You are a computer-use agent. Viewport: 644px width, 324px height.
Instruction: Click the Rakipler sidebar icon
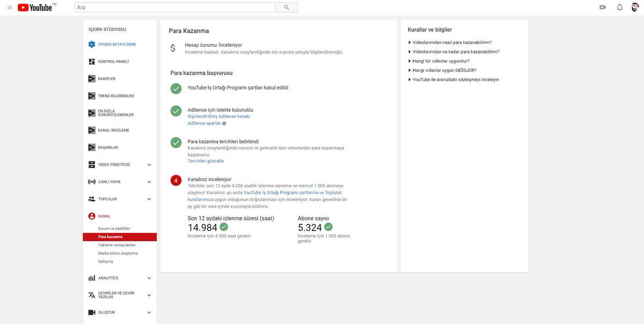[x=92, y=79]
